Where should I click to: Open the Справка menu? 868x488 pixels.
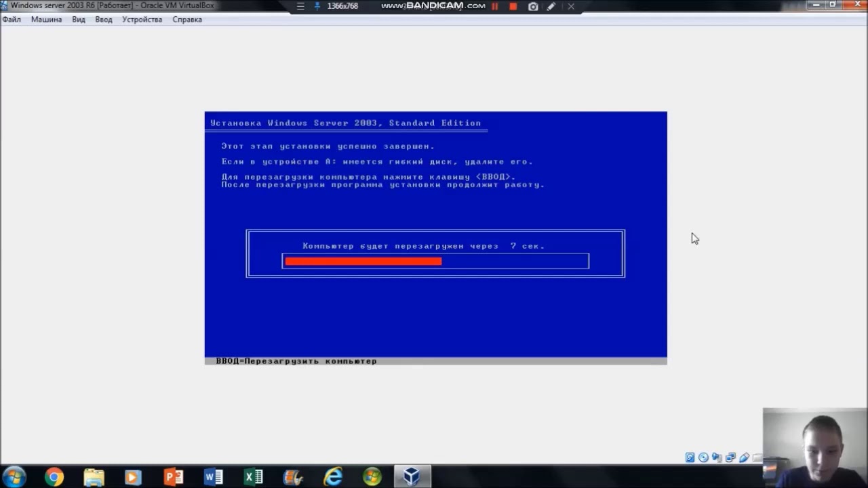point(187,20)
